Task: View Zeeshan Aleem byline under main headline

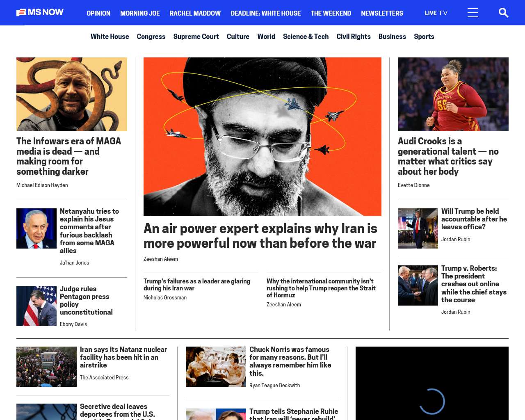Action: 161,259
